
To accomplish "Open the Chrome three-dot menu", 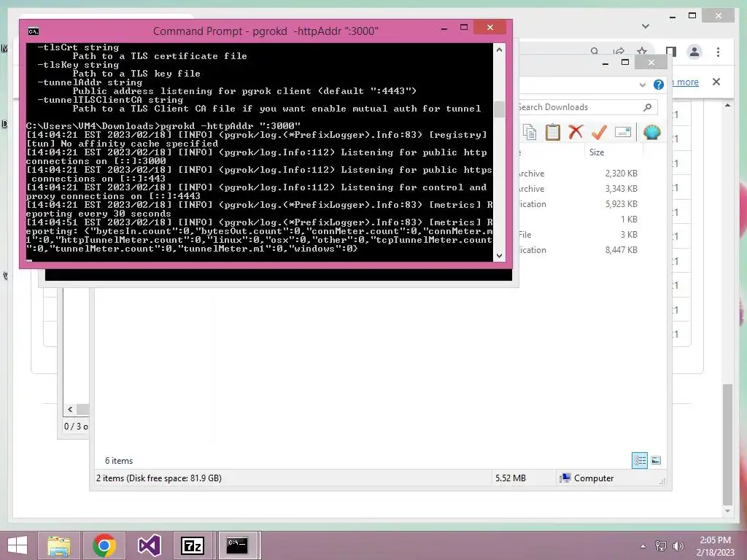I will [x=718, y=52].
